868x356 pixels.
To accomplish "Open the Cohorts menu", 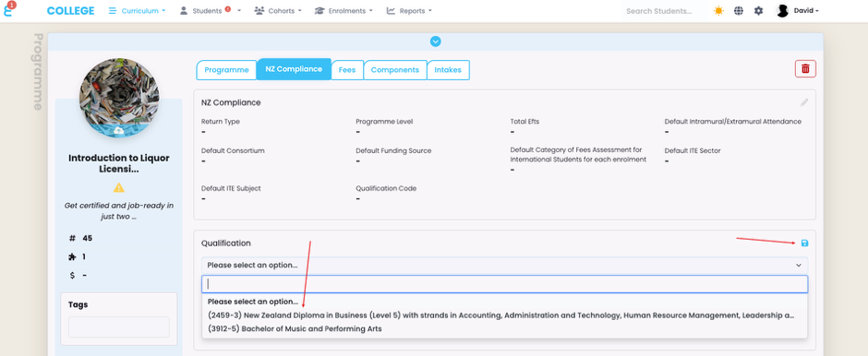I will coord(278,11).
